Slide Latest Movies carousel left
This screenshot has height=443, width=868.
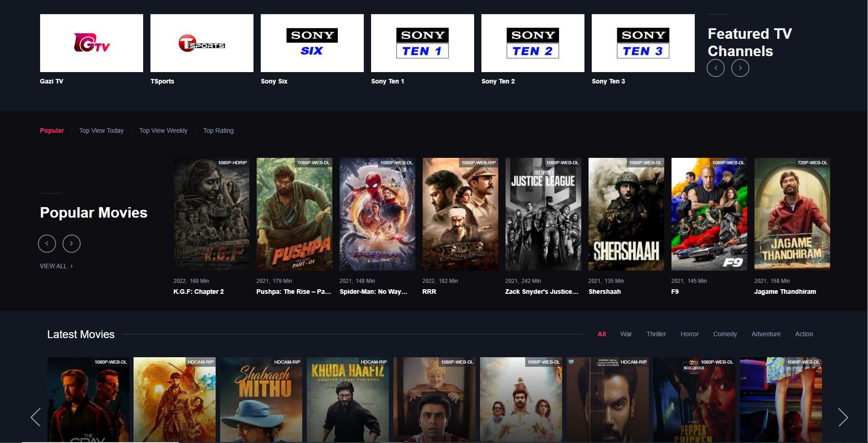(x=36, y=417)
